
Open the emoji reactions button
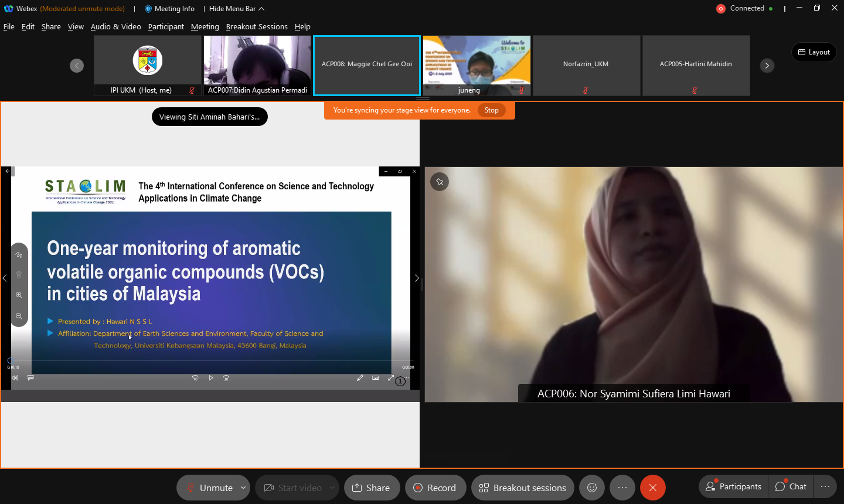pyautogui.click(x=592, y=488)
